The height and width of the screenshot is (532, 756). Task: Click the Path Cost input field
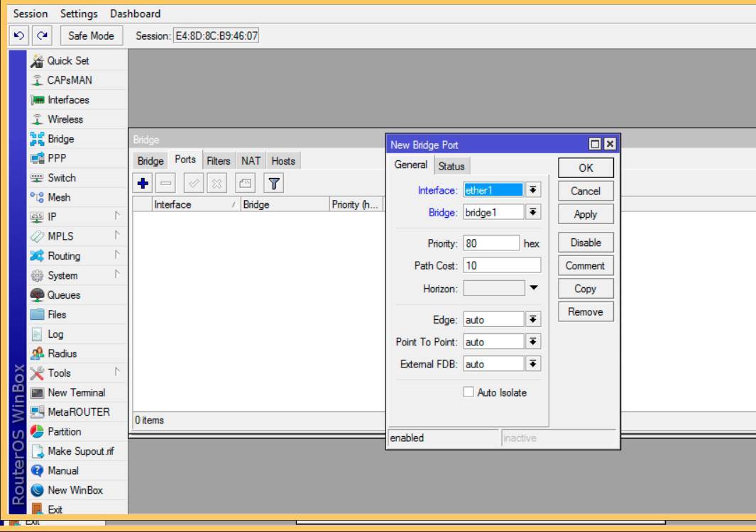pyautogui.click(x=502, y=265)
